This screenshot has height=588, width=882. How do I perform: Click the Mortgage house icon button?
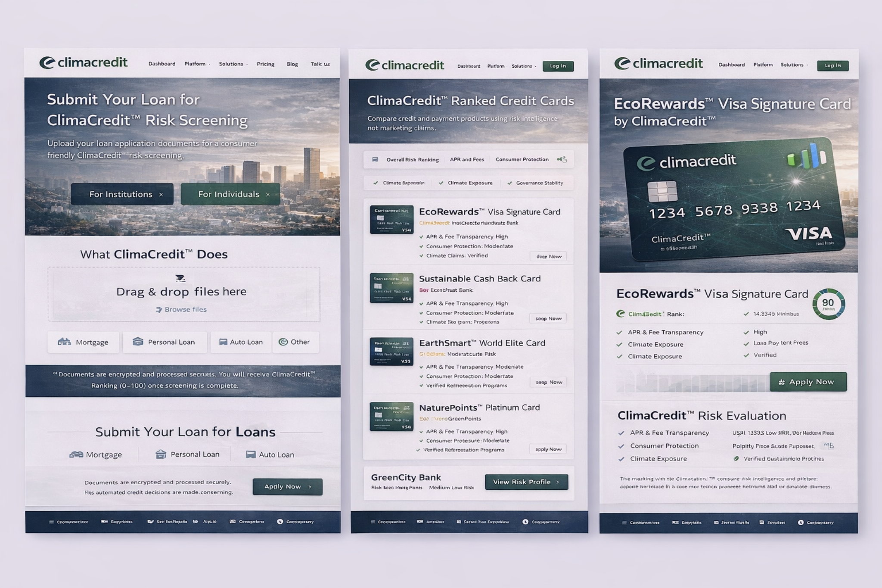[x=64, y=342]
